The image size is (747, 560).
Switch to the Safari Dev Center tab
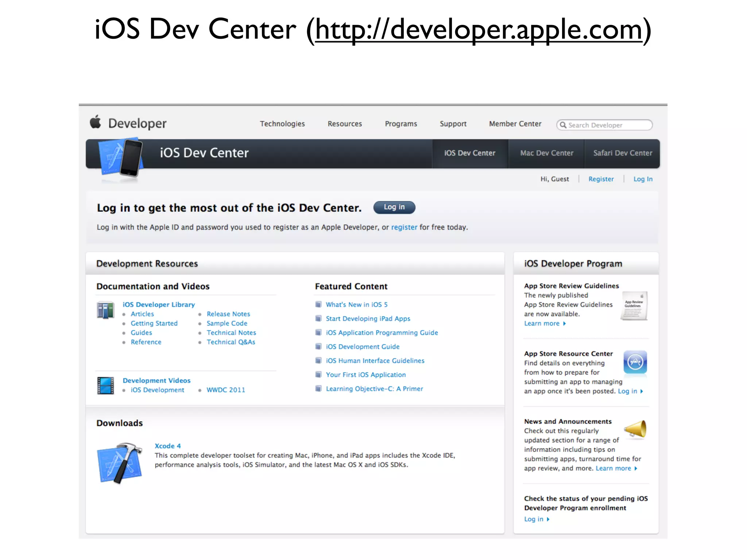click(623, 153)
